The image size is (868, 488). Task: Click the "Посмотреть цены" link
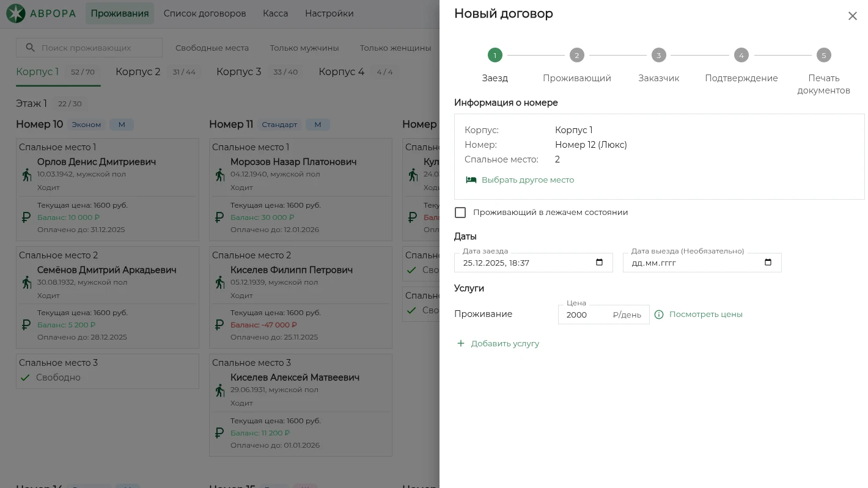point(705,315)
